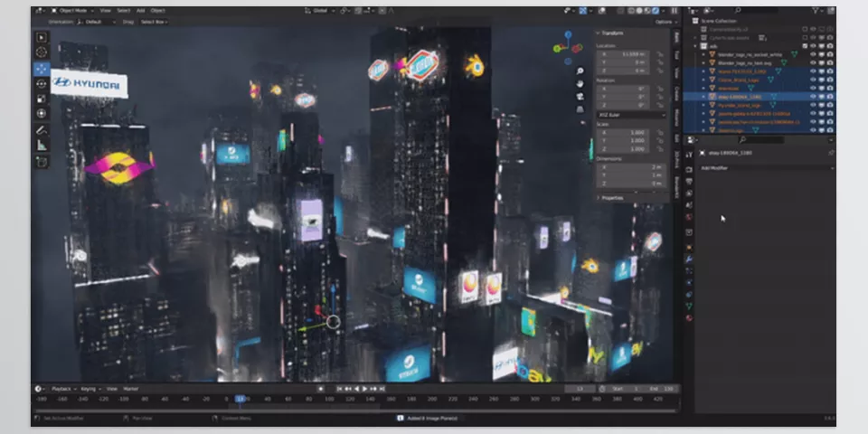Open the Orientation Default dropdown

[x=97, y=22]
